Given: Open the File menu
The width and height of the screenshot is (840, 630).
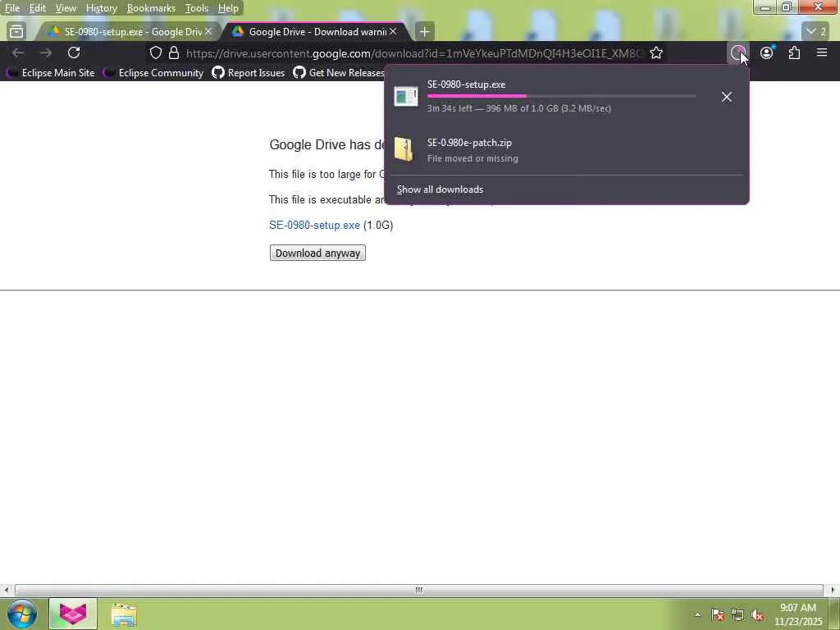Looking at the screenshot, I should click(x=11, y=8).
